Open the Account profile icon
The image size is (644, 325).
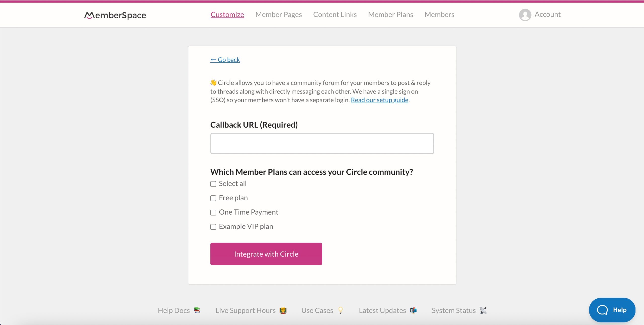pos(525,14)
